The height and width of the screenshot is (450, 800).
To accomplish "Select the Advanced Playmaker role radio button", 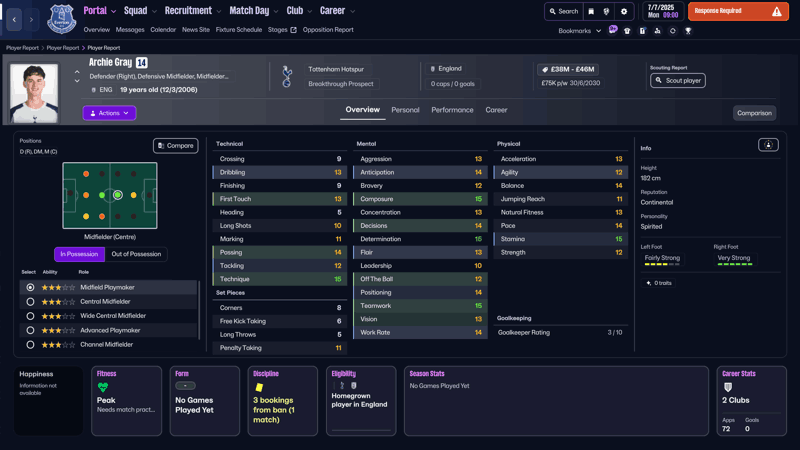I will point(30,330).
